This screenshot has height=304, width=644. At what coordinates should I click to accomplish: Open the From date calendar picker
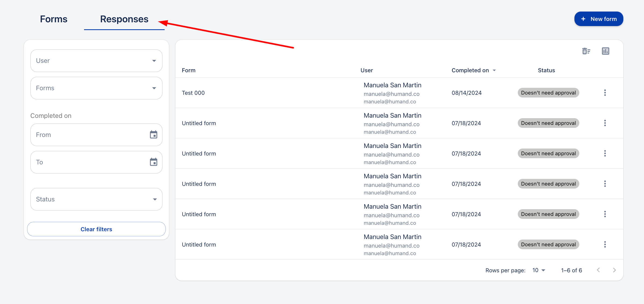[x=153, y=135]
